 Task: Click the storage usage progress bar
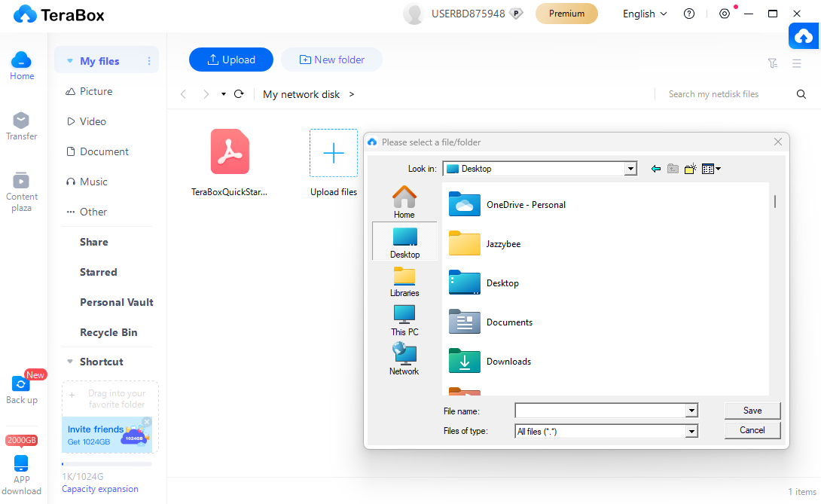(107, 464)
